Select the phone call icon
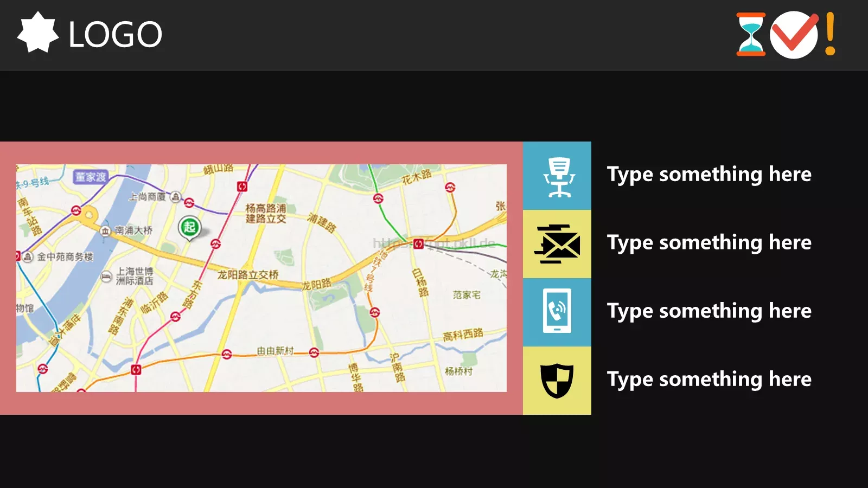This screenshot has height=488, width=868. click(x=557, y=311)
